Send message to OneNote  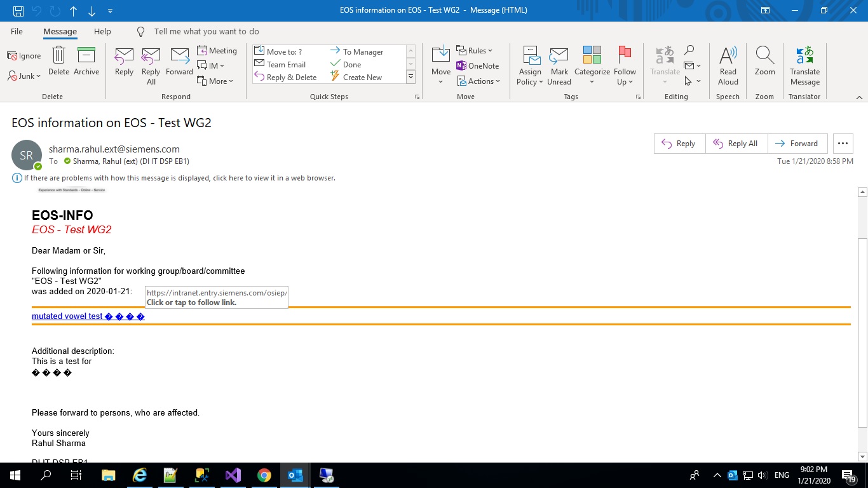coord(477,65)
